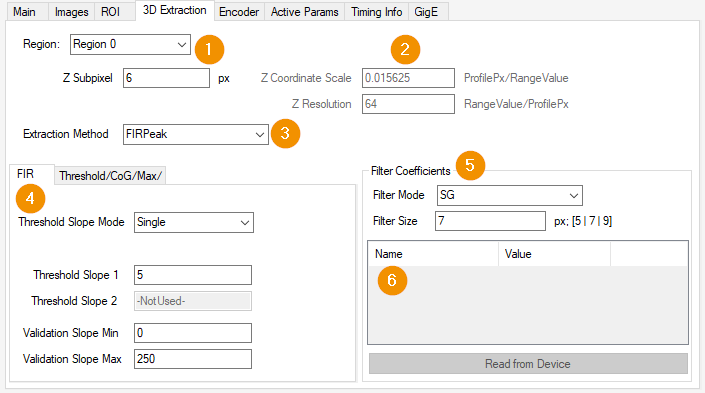Open the Region dropdown

(x=130, y=45)
